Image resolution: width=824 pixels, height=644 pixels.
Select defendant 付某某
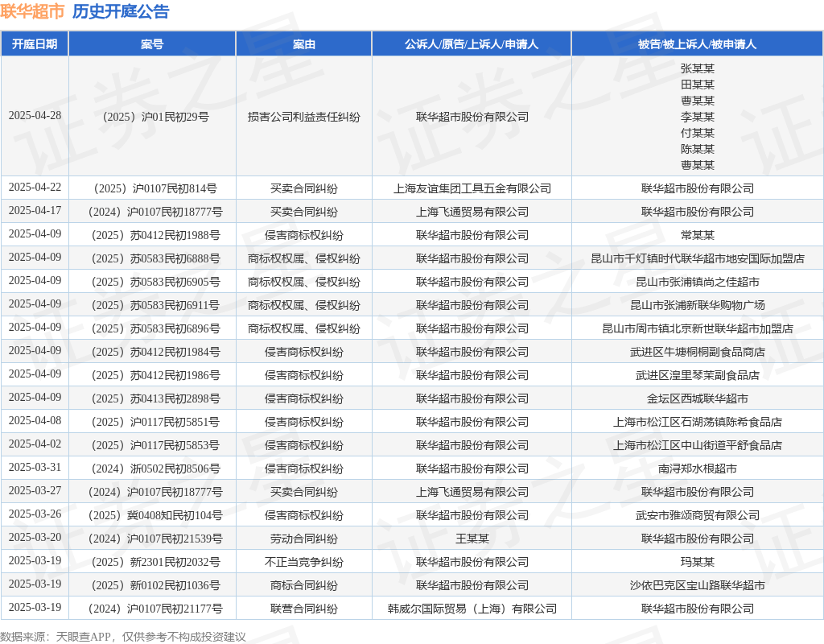point(698,133)
